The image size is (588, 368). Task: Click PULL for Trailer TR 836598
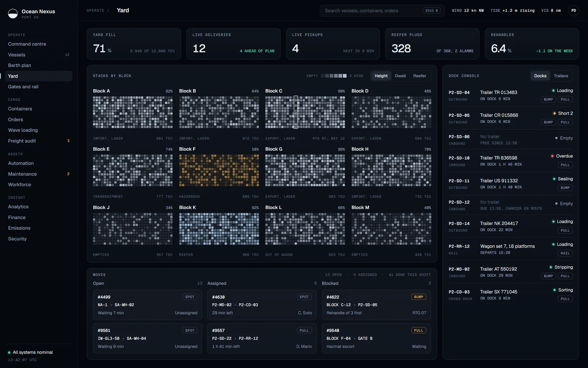(565, 165)
